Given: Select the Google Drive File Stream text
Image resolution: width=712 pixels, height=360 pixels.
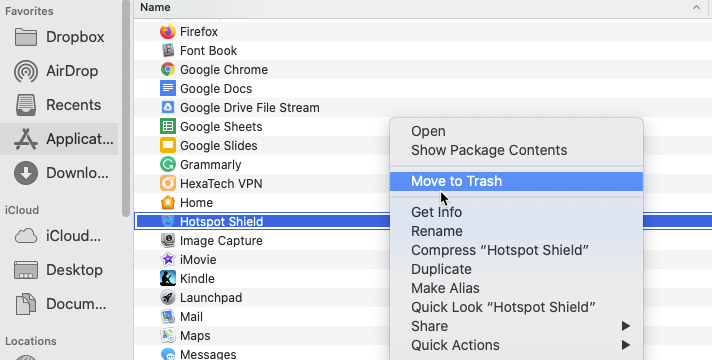Looking at the screenshot, I should click(x=250, y=108).
